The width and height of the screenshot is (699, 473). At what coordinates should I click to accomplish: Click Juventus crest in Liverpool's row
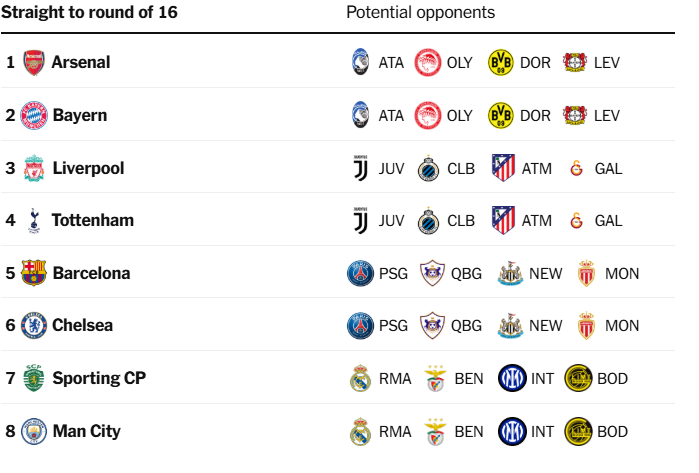360,168
